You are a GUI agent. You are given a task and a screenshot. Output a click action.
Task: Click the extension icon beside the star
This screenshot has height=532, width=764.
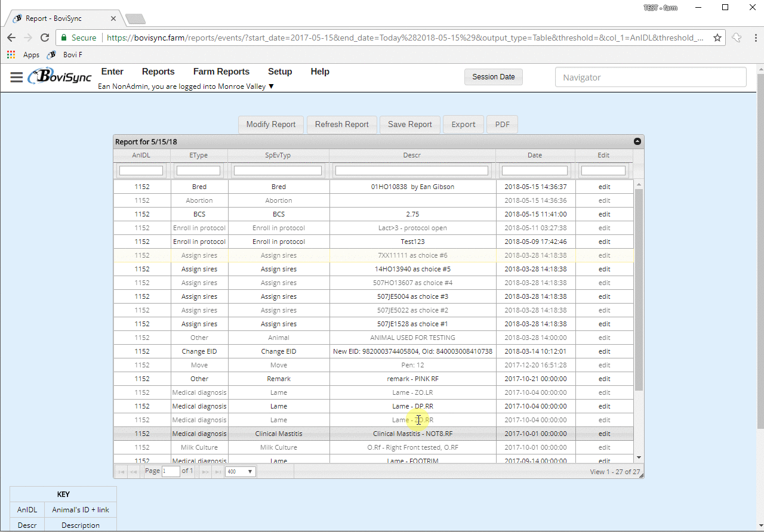(x=737, y=38)
